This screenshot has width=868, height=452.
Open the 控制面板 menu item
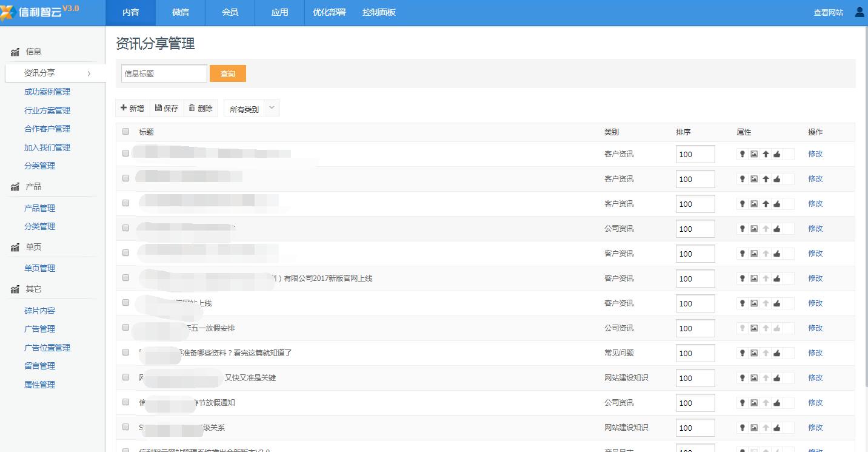378,12
